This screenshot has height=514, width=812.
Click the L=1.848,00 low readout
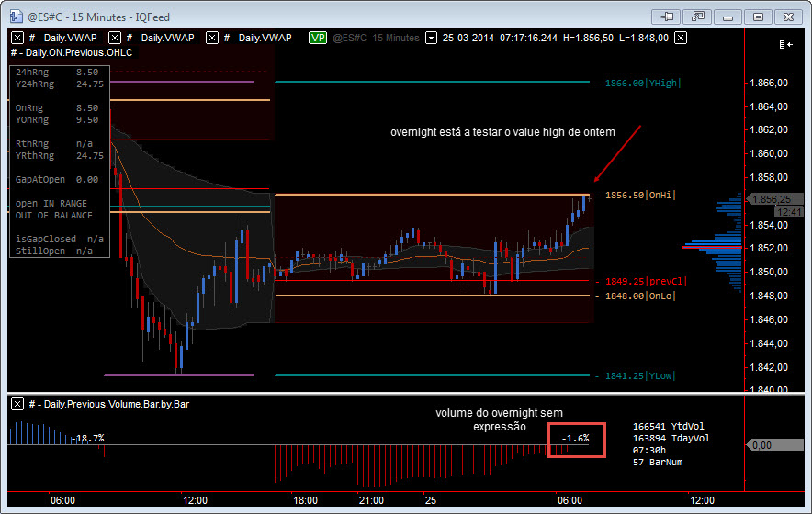pos(644,38)
